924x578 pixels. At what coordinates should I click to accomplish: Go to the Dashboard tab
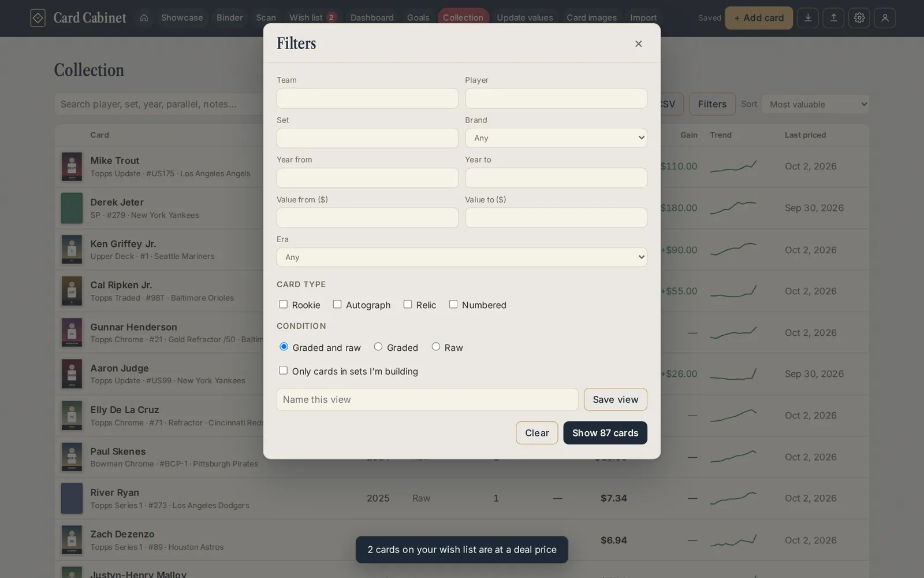[x=372, y=18]
